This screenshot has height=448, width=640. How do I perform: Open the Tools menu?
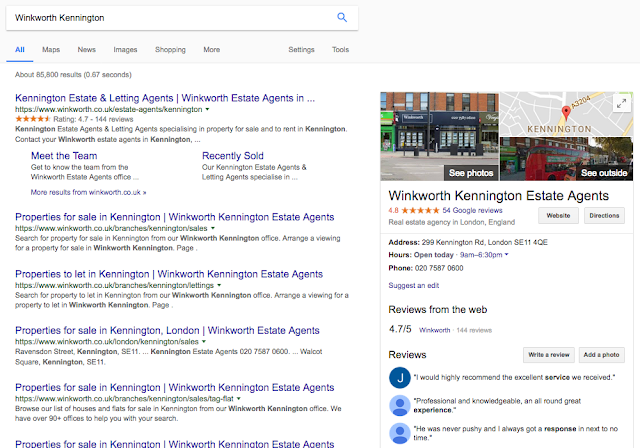[340, 49]
